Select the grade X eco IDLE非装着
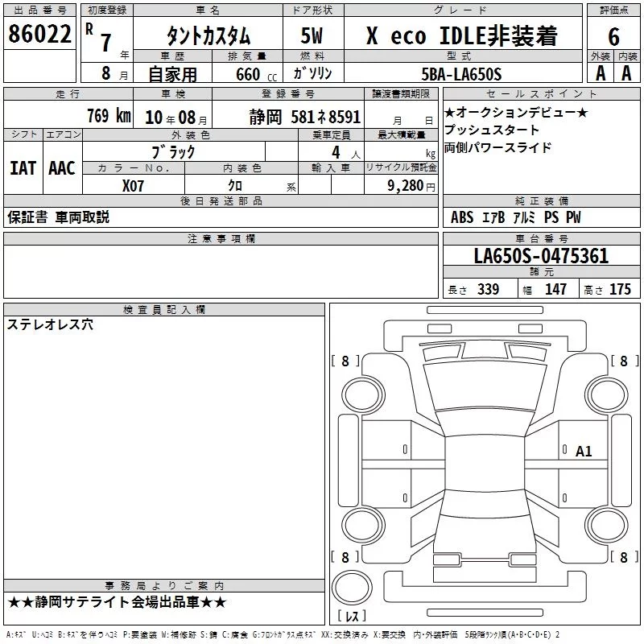Screen dimensions: 644x644 461,35
